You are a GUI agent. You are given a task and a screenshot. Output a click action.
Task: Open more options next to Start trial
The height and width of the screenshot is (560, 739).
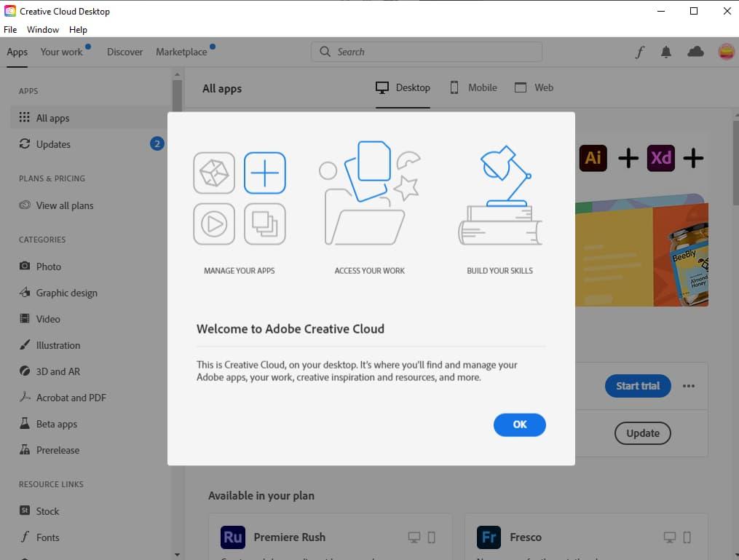coord(689,386)
